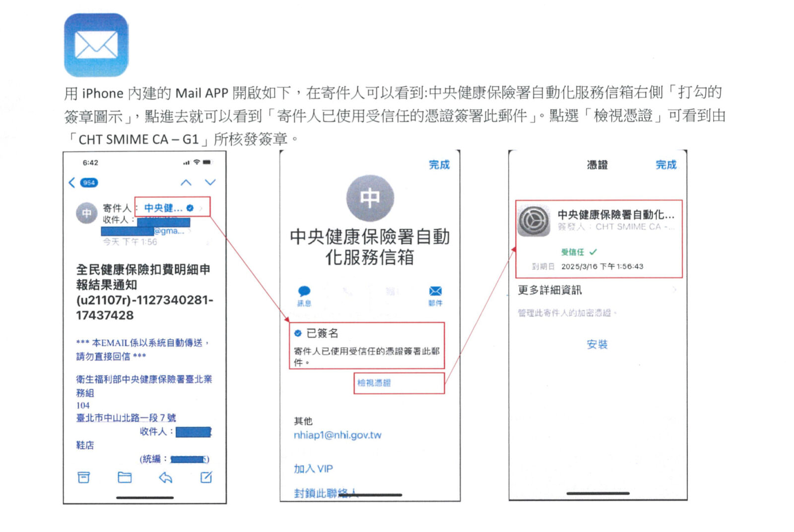Tap 檢視憑證 link
The height and width of the screenshot is (532, 794).
point(374,383)
